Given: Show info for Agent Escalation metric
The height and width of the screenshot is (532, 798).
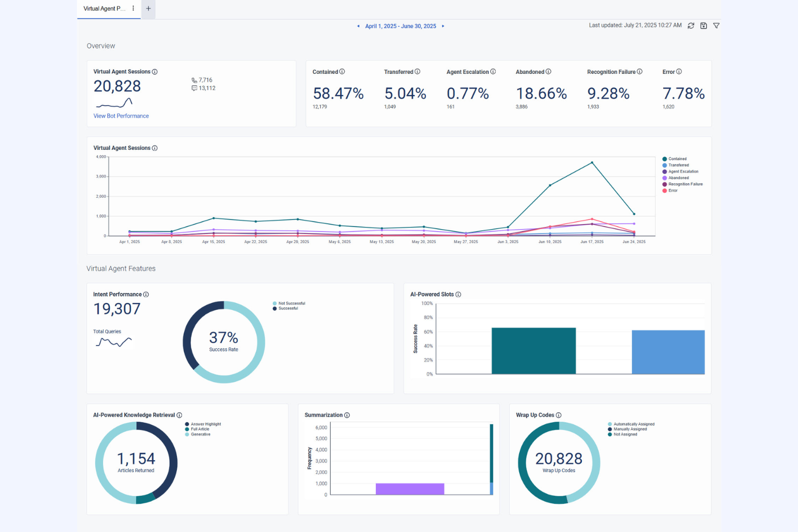Looking at the screenshot, I should pos(493,72).
